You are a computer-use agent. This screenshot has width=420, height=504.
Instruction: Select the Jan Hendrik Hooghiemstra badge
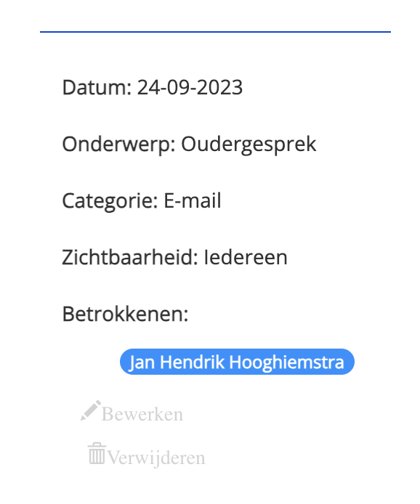237,362
